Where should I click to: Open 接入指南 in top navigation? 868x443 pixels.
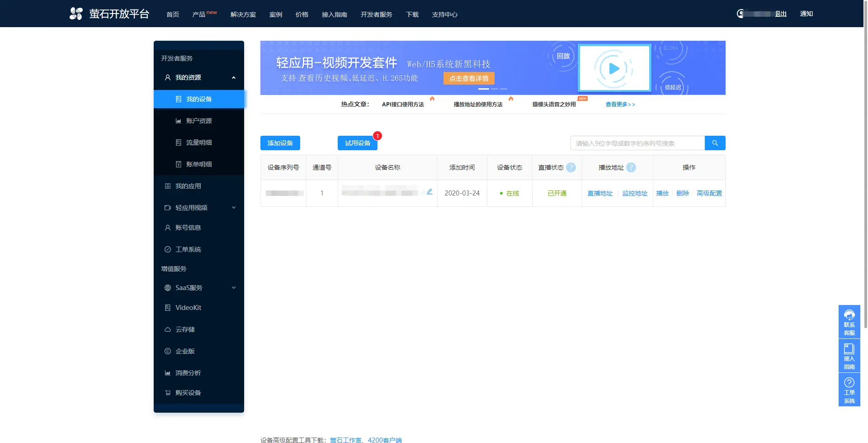[x=335, y=14]
